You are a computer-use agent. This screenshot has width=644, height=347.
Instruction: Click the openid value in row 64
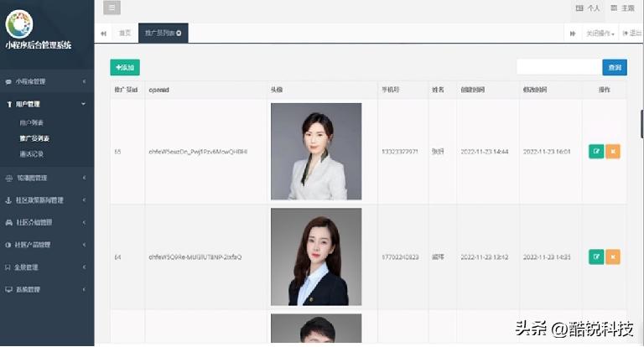point(195,257)
